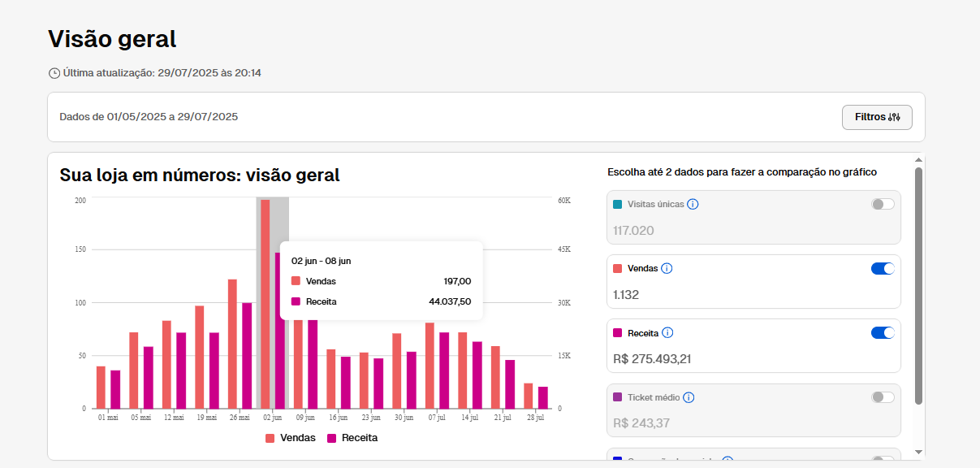The image size is (980, 468).
Task: Click the info icon next to Receita
Action: (x=668, y=332)
